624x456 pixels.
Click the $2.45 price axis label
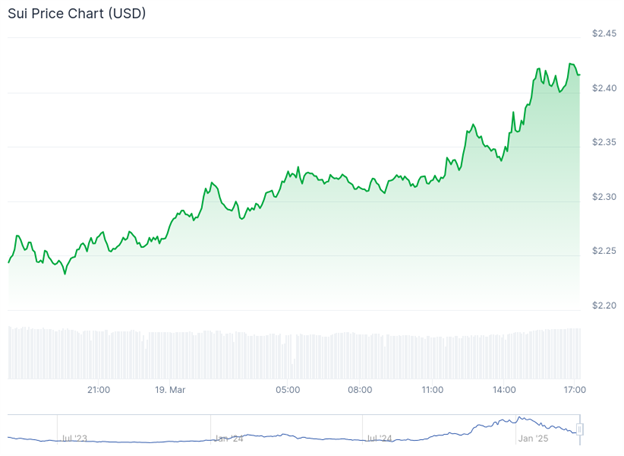point(603,34)
